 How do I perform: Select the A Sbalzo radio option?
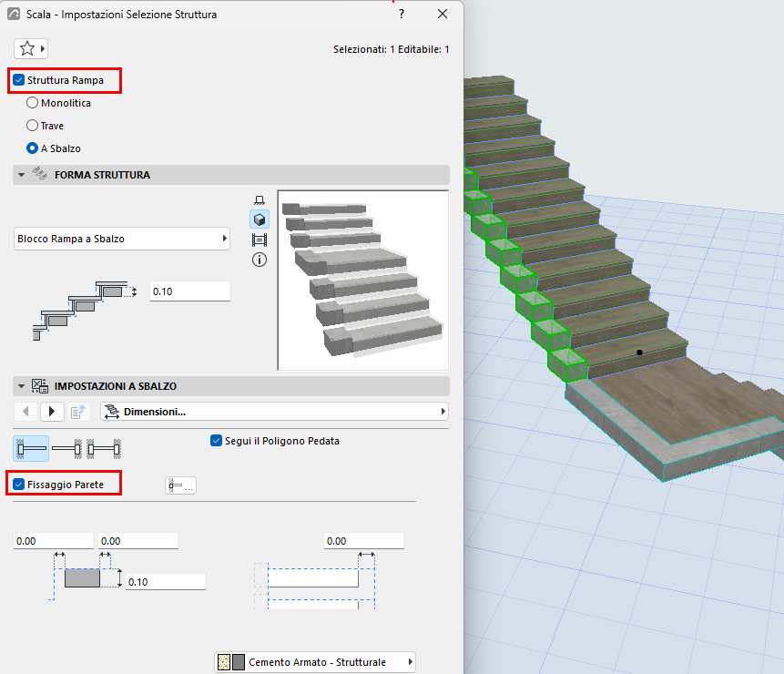click(x=33, y=148)
